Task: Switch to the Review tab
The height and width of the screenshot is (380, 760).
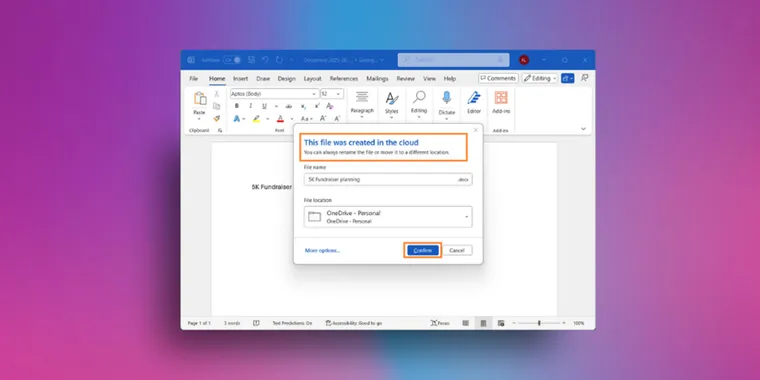Action: [405, 79]
